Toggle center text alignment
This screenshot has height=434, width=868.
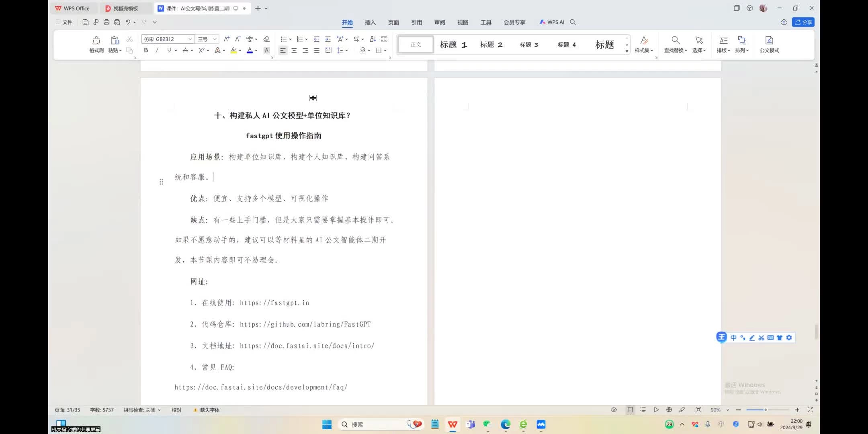[x=295, y=50]
